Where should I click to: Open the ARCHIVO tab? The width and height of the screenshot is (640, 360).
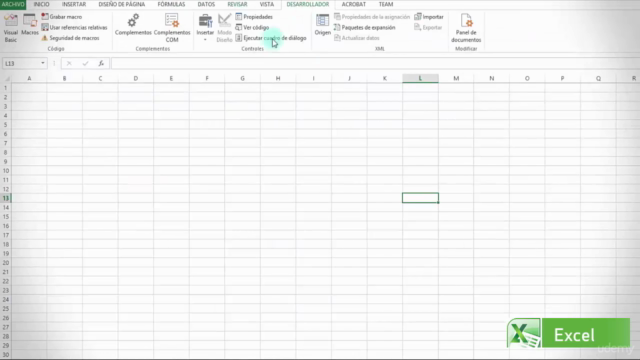pyautogui.click(x=13, y=4)
